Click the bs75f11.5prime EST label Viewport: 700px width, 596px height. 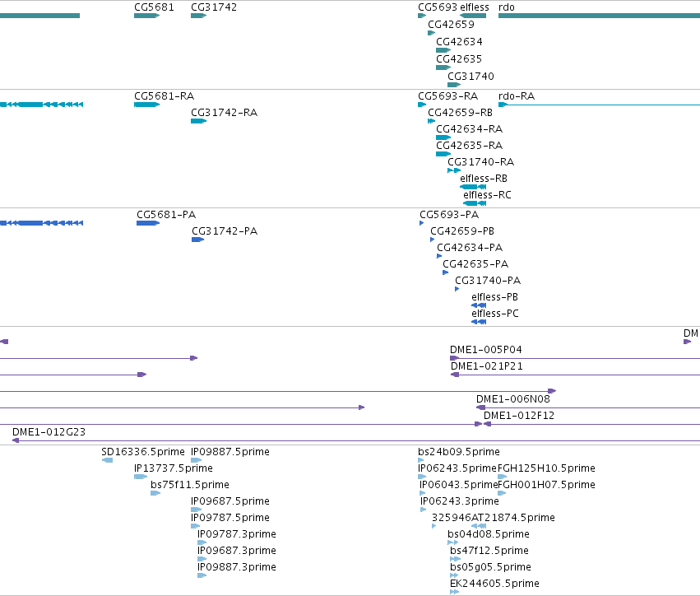click(190, 485)
